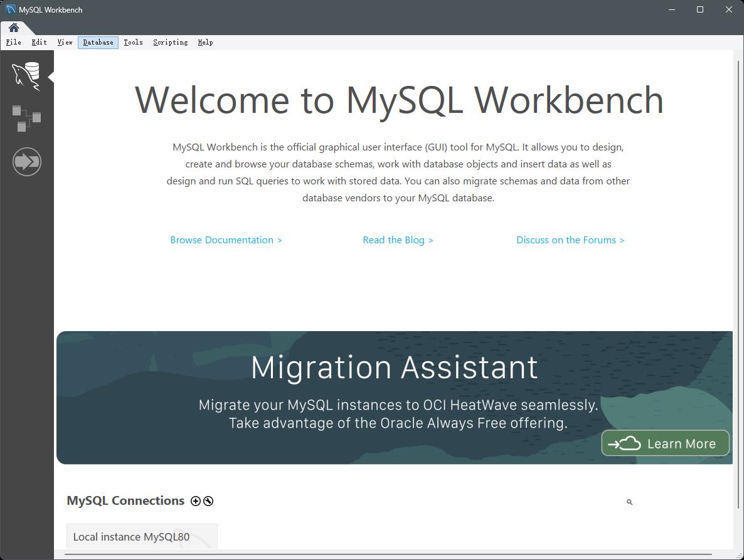Click the Welcome to MySQL Workbench heading

[399, 100]
